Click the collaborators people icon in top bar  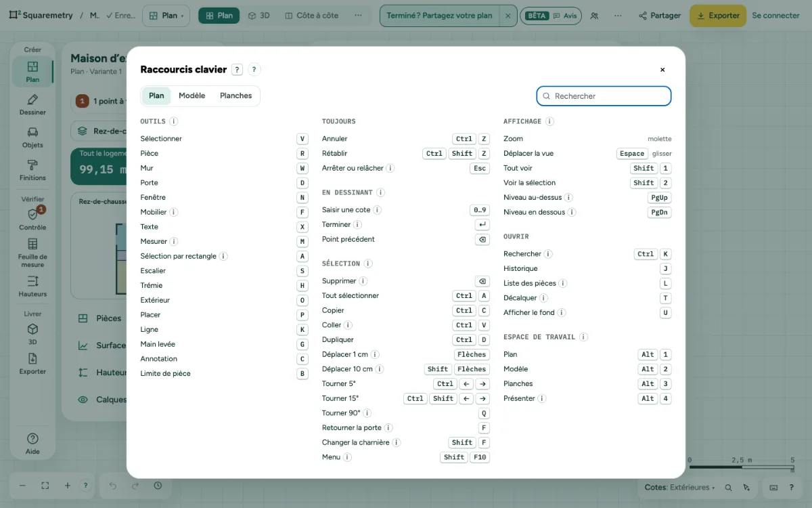(x=594, y=16)
